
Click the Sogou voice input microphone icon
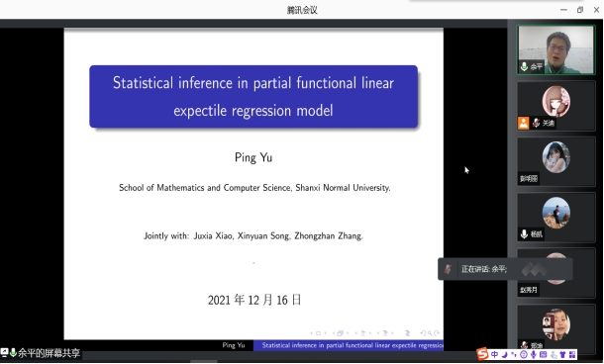[x=533, y=354]
